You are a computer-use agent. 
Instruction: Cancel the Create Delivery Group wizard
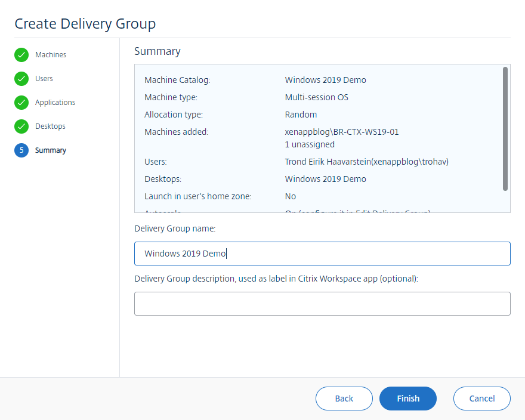pos(482,399)
